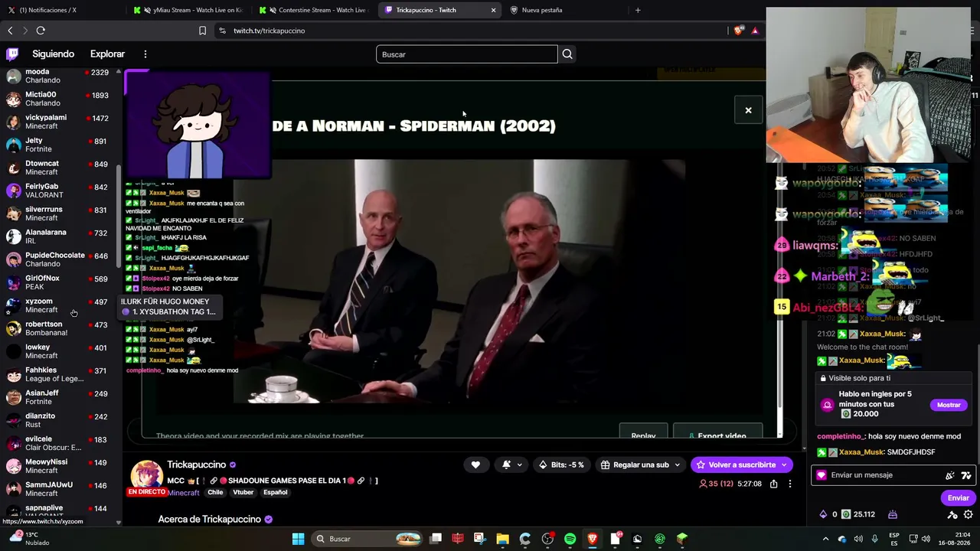Open File Explorer from the taskbar

pos(502,539)
